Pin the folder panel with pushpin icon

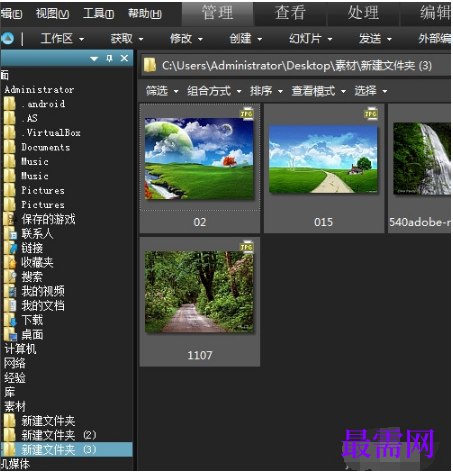click(x=109, y=59)
